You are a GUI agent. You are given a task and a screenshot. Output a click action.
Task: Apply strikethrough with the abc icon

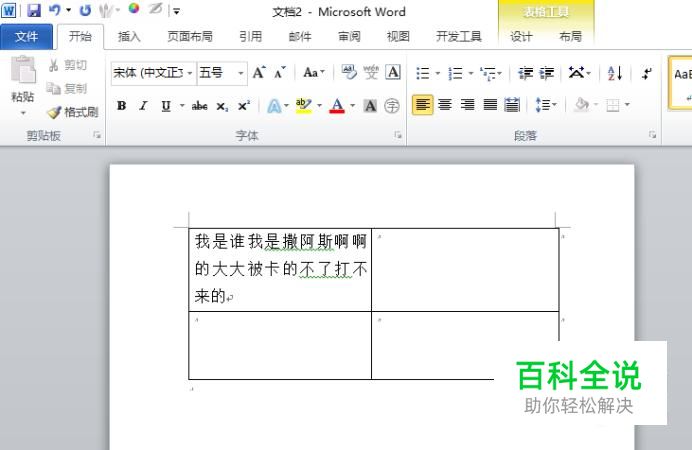pos(199,106)
